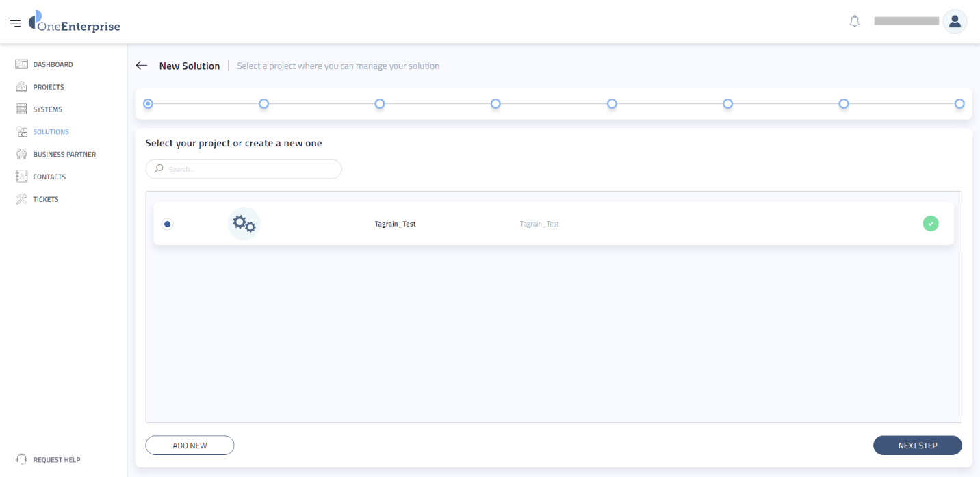Click inside the project search field
The width and height of the screenshot is (980, 477).
pos(243,168)
